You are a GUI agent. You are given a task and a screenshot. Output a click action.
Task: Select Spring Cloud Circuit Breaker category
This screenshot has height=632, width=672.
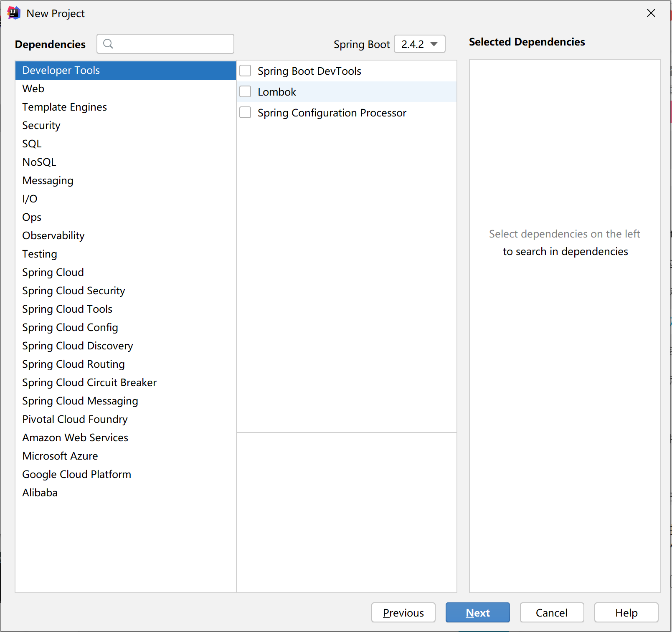[x=126, y=382]
